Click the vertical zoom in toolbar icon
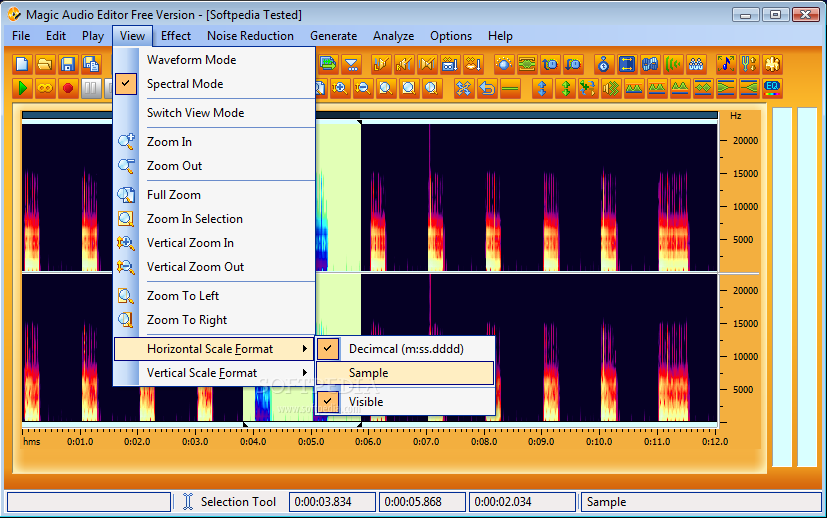The width and height of the screenshot is (827, 518). (340, 88)
